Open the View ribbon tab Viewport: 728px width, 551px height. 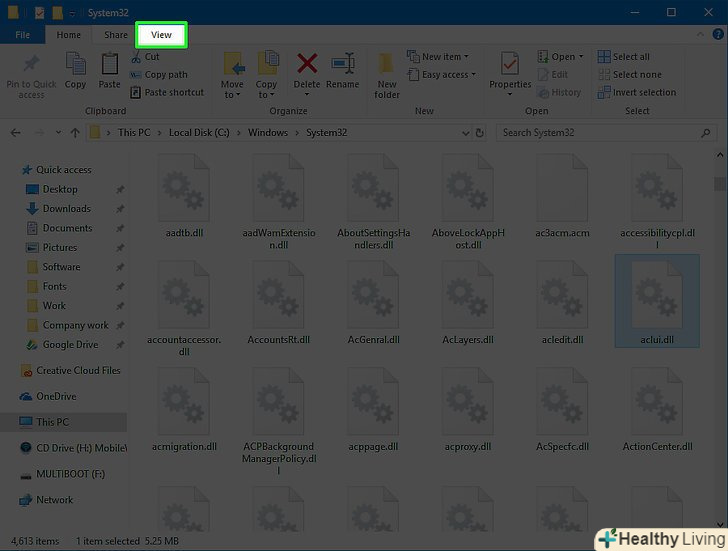pyautogui.click(x=161, y=35)
